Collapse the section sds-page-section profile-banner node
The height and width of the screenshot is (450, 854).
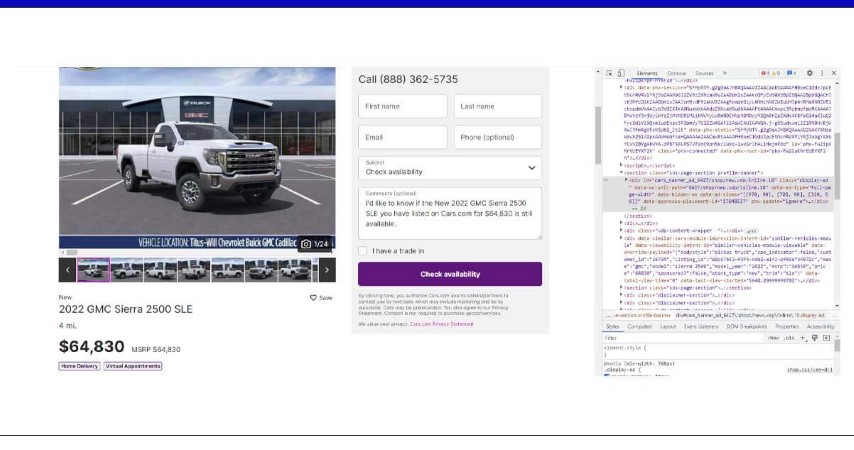coord(621,173)
